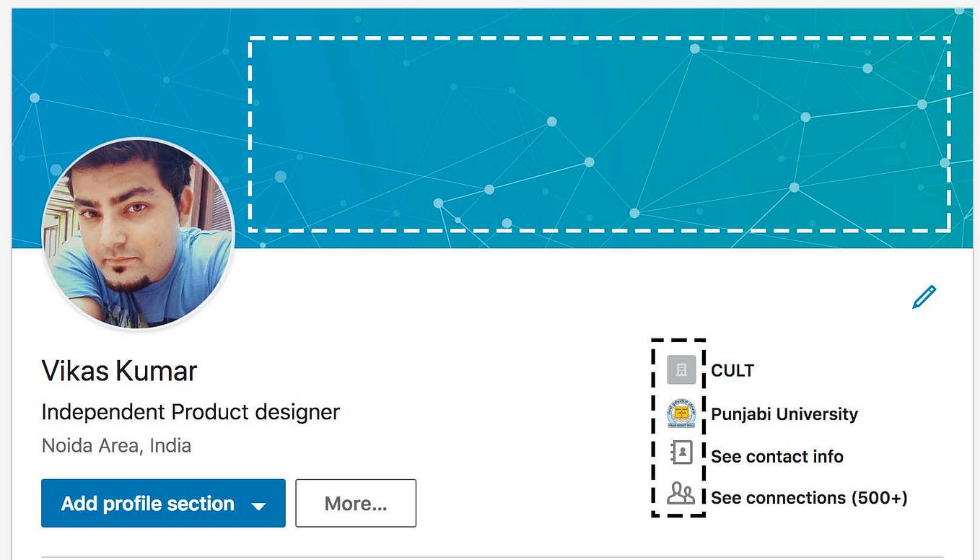Expand the More... options menu

pyautogui.click(x=355, y=503)
